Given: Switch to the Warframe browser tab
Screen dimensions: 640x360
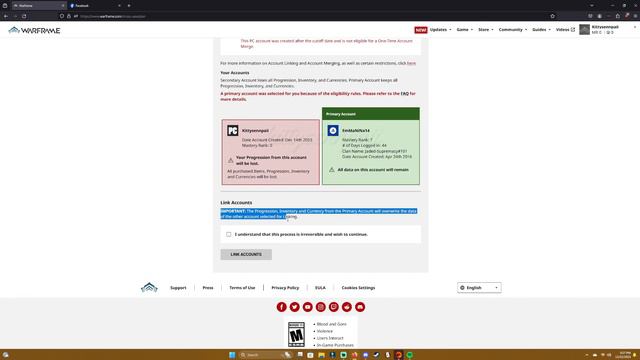Looking at the screenshot, I should [x=39, y=6].
